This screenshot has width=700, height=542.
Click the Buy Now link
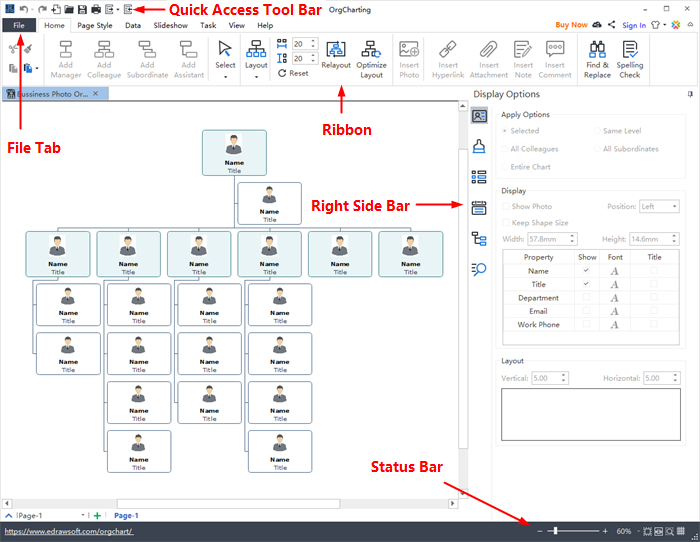(571, 25)
